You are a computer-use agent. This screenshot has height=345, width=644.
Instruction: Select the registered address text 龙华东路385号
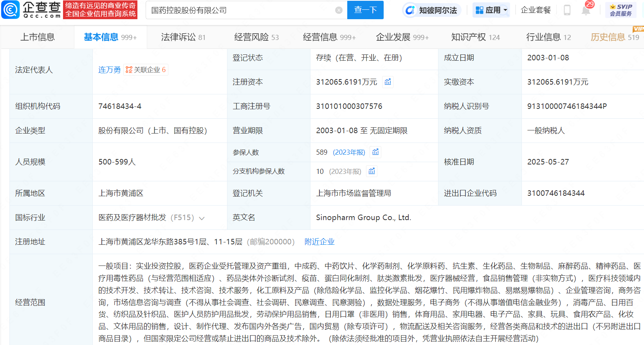coord(171,242)
